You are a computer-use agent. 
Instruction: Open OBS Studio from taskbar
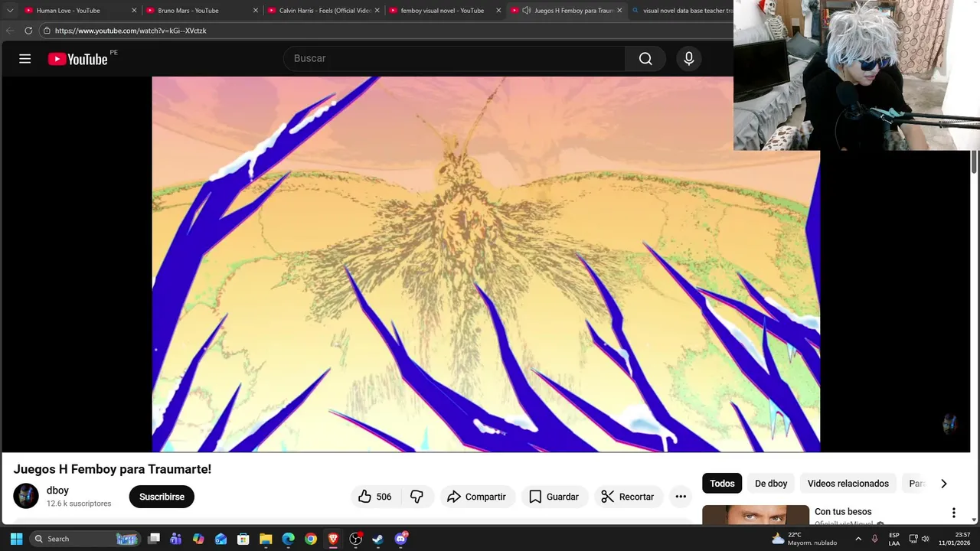pyautogui.click(x=355, y=539)
